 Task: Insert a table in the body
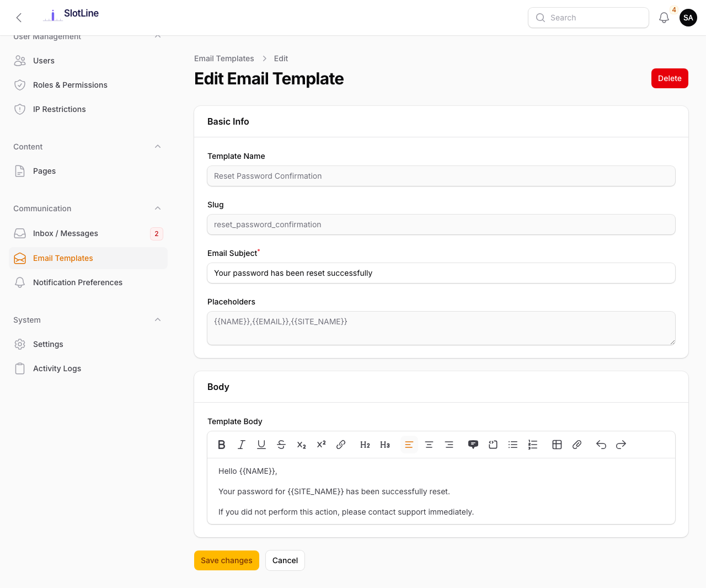pos(557,445)
